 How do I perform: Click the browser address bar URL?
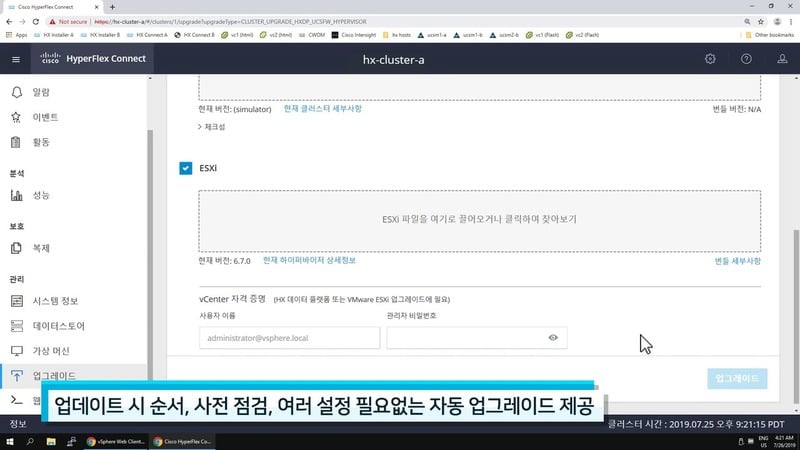point(231,22)
